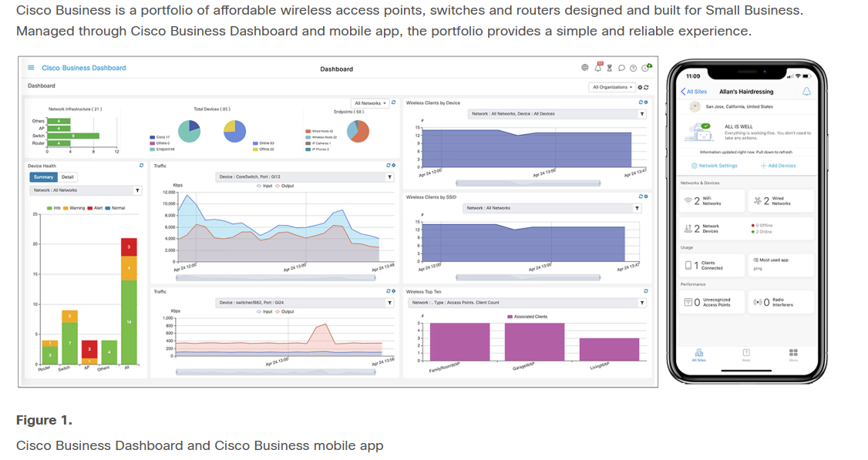868x460 pixels.
Task: Refresh the Device Health widget
Action: point(141,165)
